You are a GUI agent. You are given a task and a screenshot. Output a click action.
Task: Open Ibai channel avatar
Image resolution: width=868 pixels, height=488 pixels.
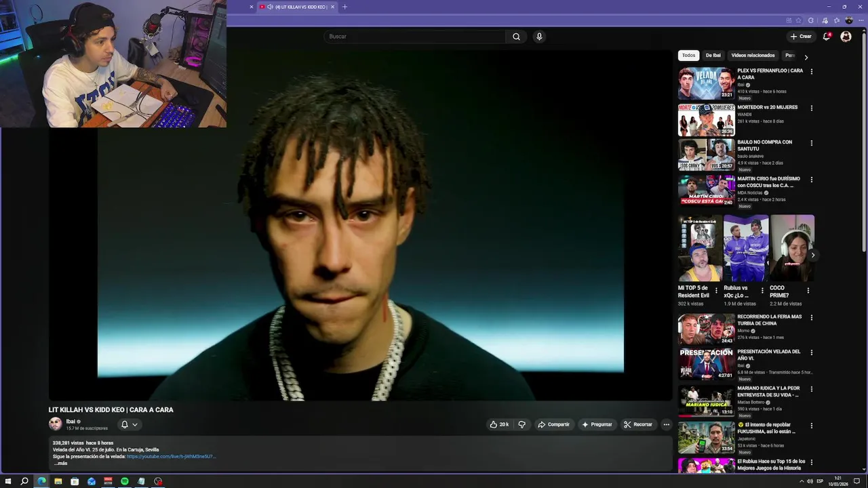55,424
